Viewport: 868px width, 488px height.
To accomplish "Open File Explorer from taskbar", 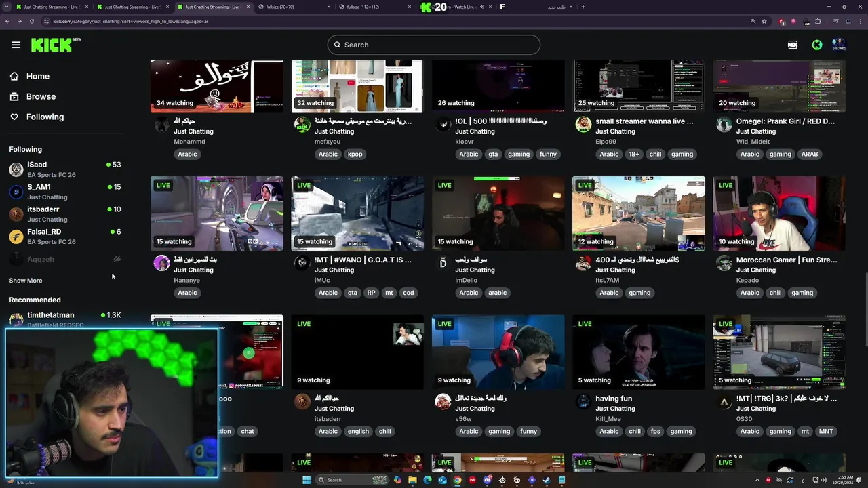I will 412,480.
